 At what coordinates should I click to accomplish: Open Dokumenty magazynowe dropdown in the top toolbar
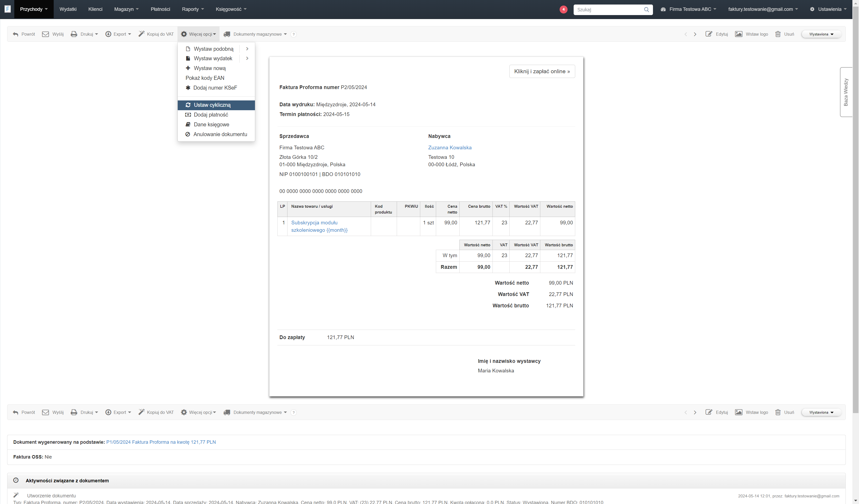tap(255, 34)
